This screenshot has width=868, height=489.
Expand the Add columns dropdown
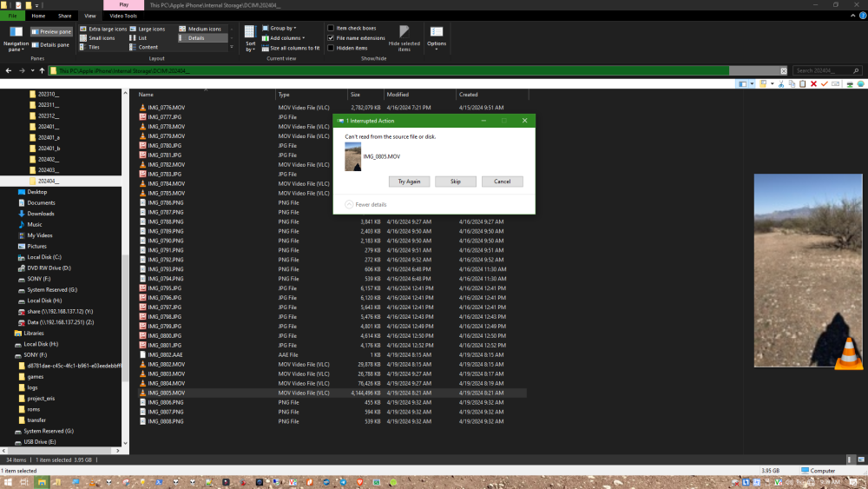286,38
